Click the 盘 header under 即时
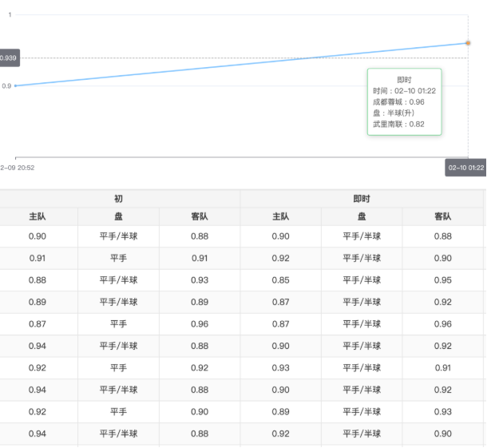The height and width of the screenshot is (448, 499). tap(362, 216)
